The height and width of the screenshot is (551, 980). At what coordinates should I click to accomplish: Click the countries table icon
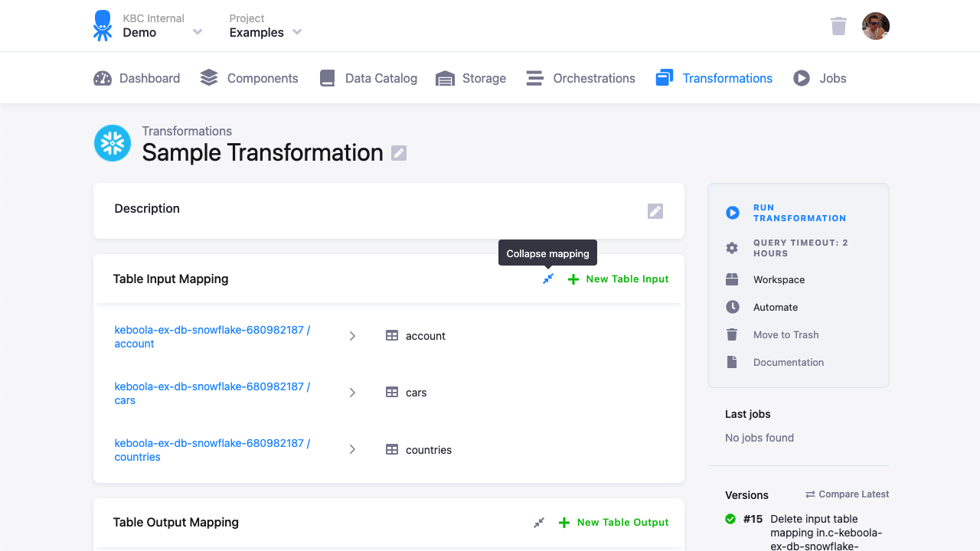click(392, 450)
